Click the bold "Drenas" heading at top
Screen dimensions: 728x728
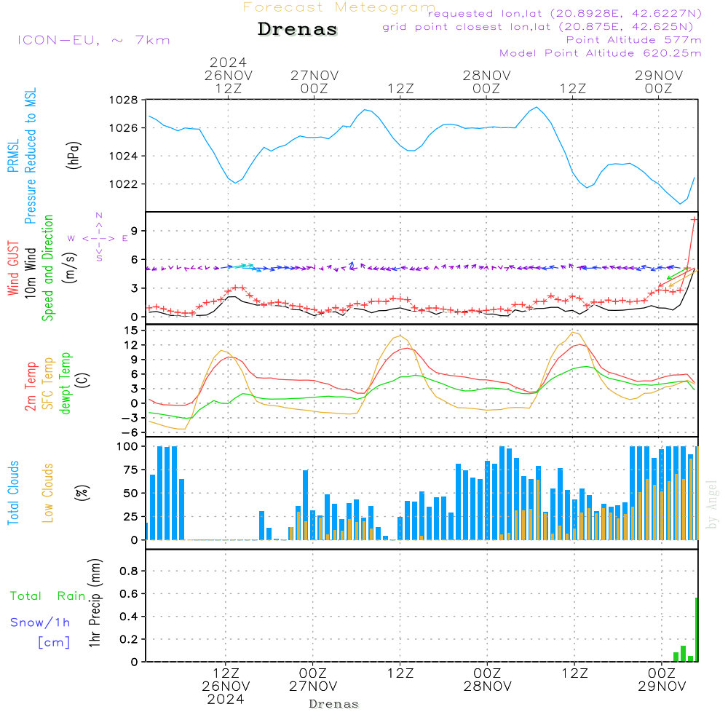[298, 29]
